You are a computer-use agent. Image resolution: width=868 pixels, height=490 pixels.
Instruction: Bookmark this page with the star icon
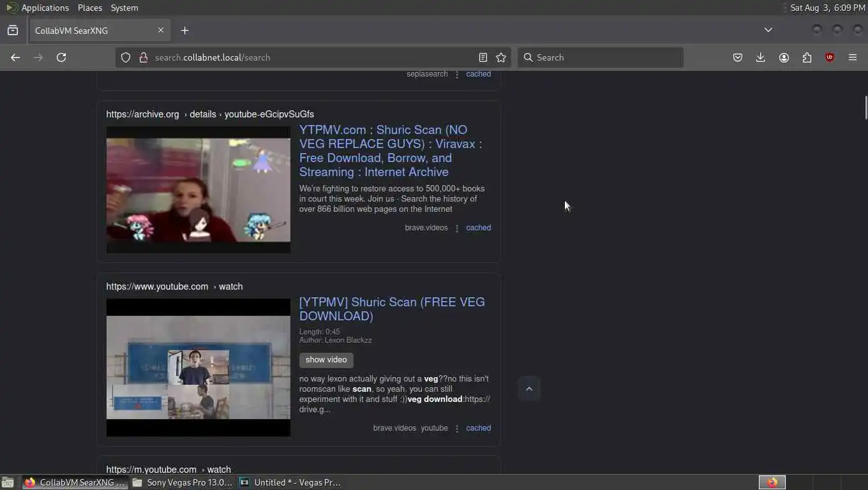[x=501, y=57]
